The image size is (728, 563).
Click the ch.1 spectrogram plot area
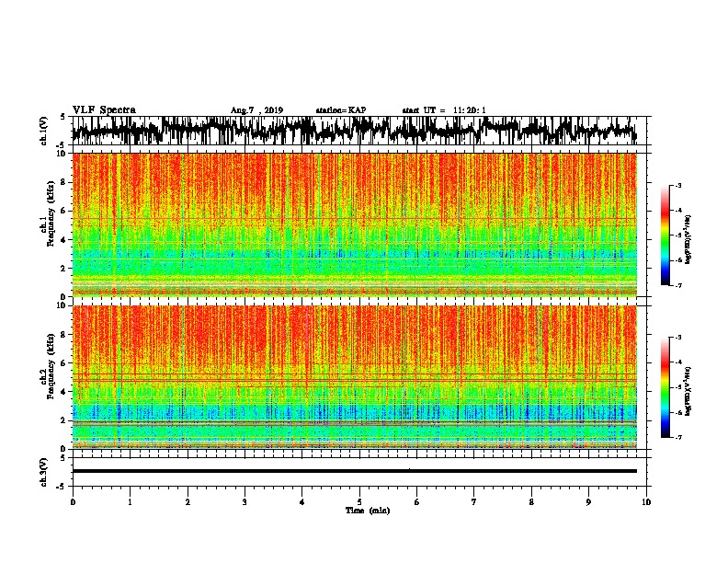355,224
